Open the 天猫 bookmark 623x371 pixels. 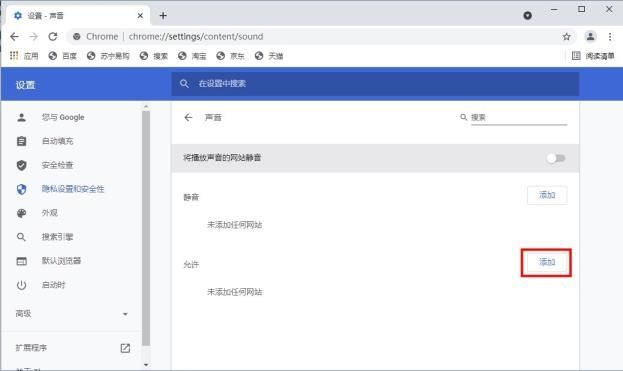269,56
